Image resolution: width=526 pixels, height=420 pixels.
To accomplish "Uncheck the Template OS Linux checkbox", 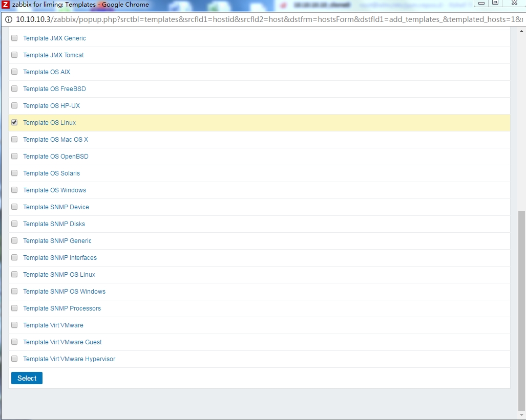I will (x=14, y=122).
